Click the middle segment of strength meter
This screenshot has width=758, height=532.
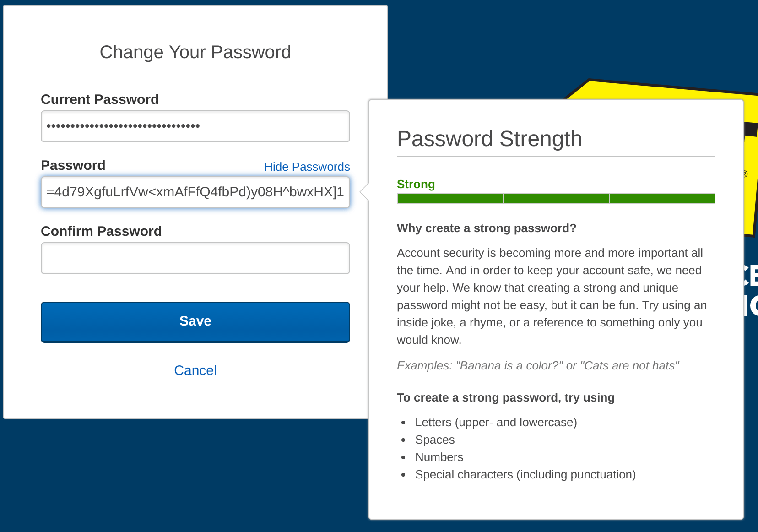(x=556, y=198)
